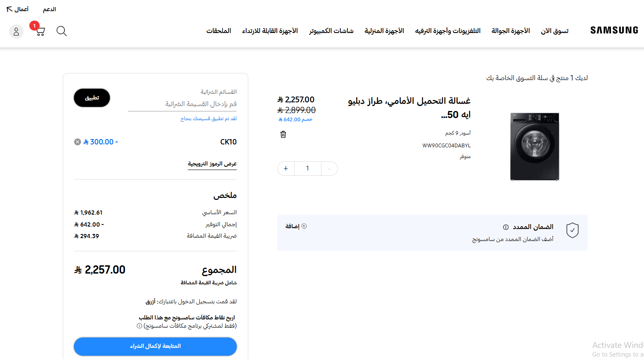The height and width of the screenshot is (359, 644).
Task: Open the search bar via magnifier icon
Action: pyautogui.click(x=61, y=31)
